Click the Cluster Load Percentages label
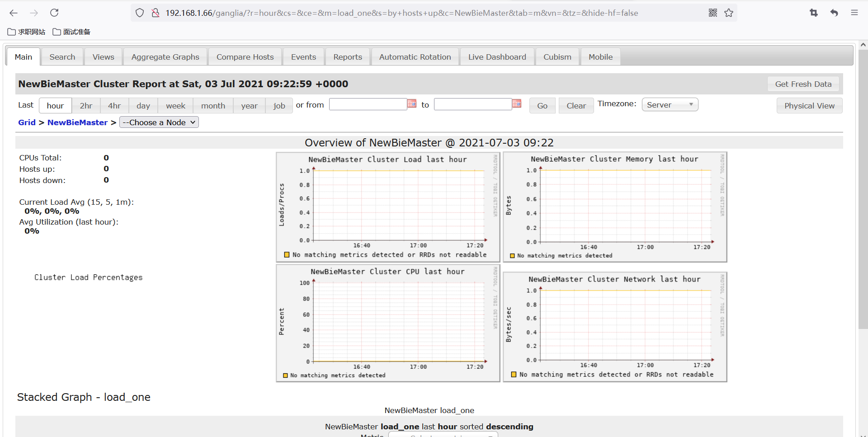The height and width of the screenshot is (437, 868). (x=89, y=277)
